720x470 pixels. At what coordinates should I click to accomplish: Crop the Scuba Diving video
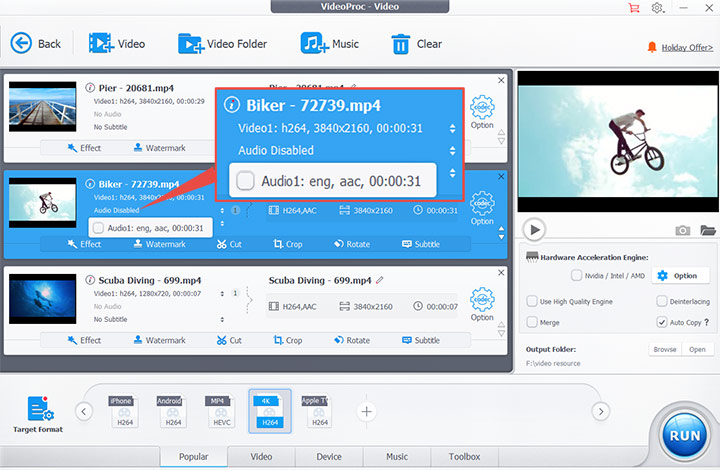(x=288, y=340)
